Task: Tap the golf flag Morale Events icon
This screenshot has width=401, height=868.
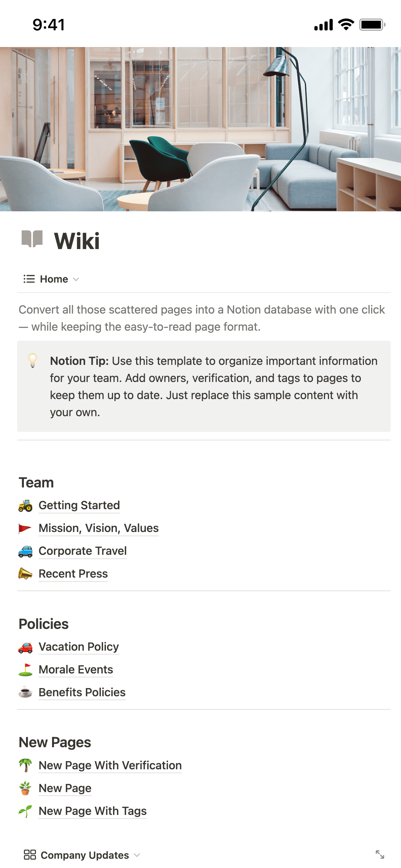Action: click(25, 670)
